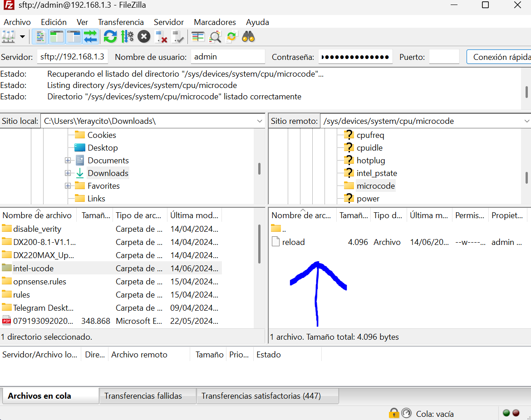Open the Transferencia menu
The image size is (531, 420).
click(x=121, y=22)
